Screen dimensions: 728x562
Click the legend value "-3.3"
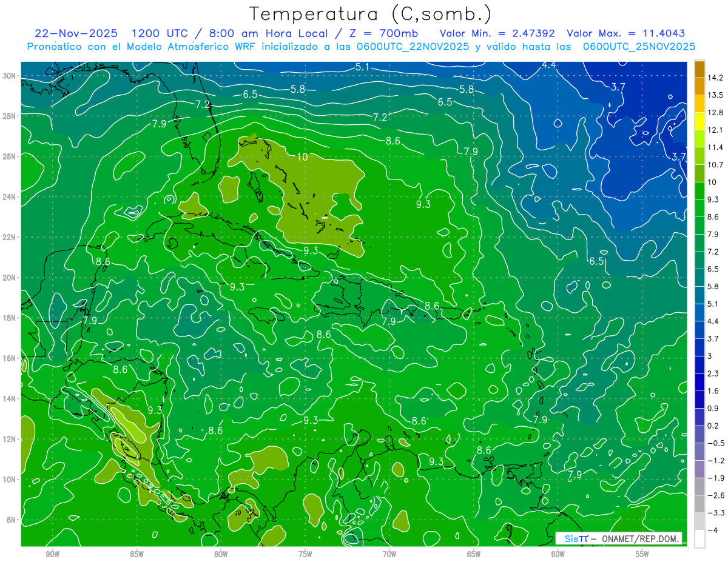(x=715, y=513)
